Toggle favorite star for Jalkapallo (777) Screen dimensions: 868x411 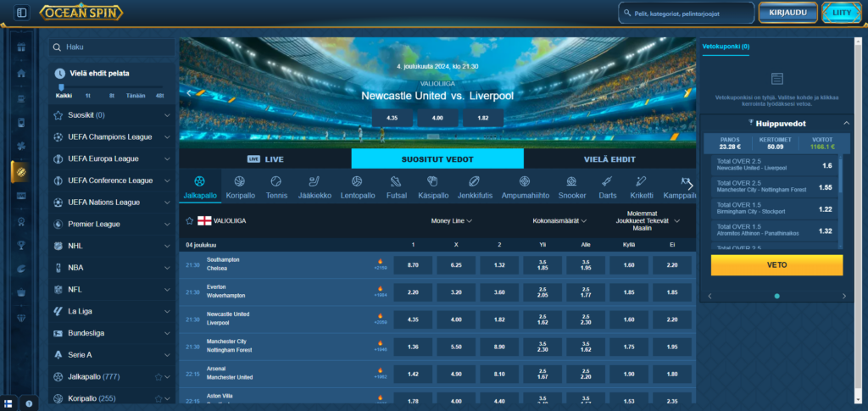click(x=159, y=377)
